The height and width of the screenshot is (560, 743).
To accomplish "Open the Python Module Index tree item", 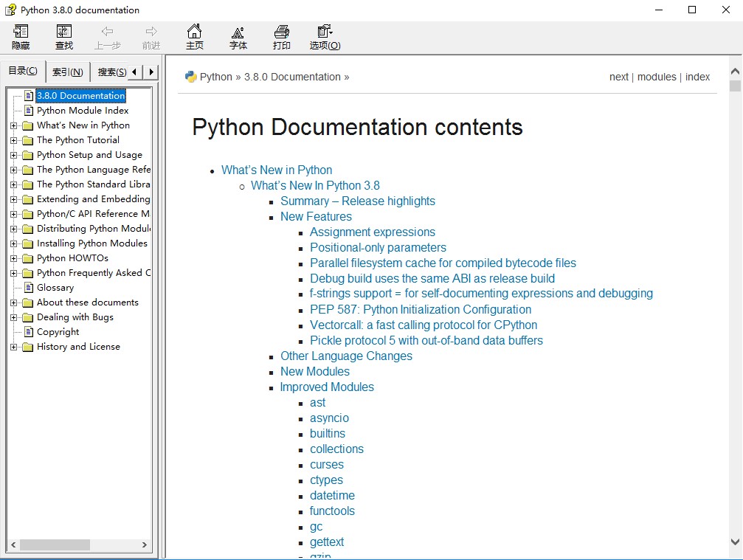I will click(x=83, y=111).
